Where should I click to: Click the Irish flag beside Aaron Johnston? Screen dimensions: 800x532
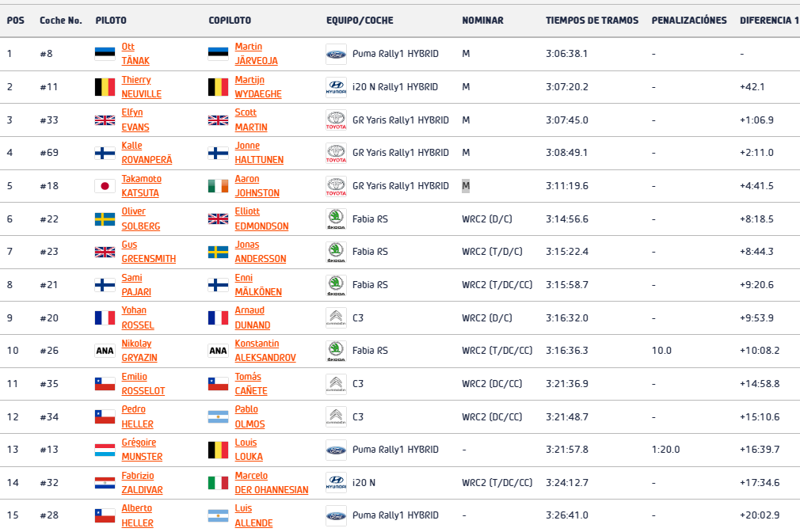click(218, 186)
